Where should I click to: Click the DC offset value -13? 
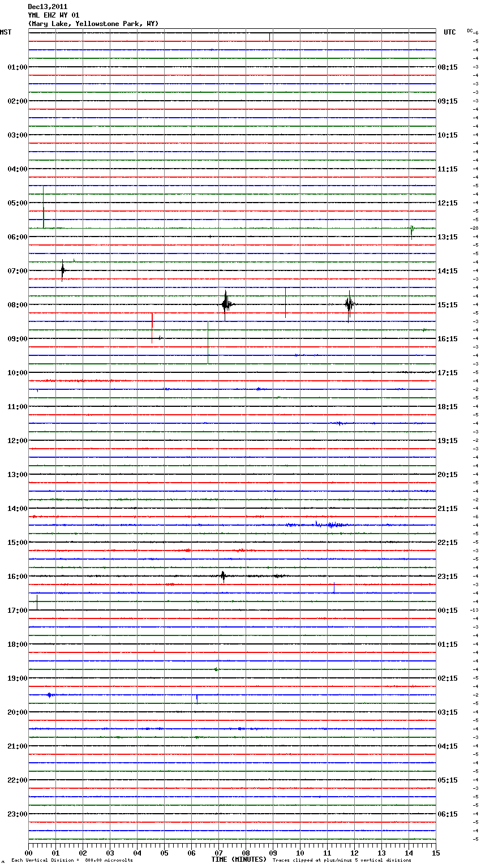(474, 610)
